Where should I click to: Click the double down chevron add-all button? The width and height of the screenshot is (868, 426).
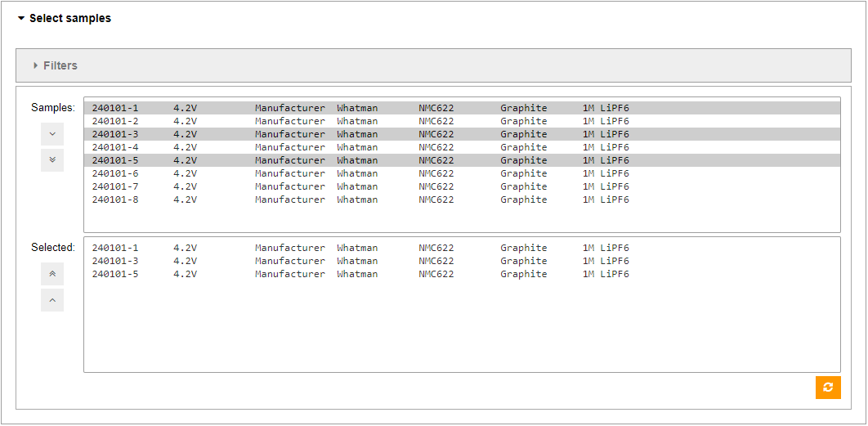click(52, 160)
